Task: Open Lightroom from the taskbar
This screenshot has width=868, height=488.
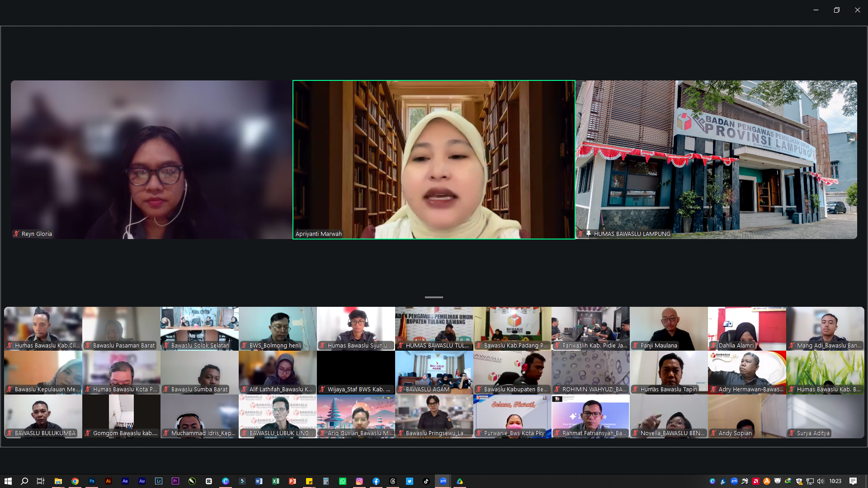Action: coord(159,481)
